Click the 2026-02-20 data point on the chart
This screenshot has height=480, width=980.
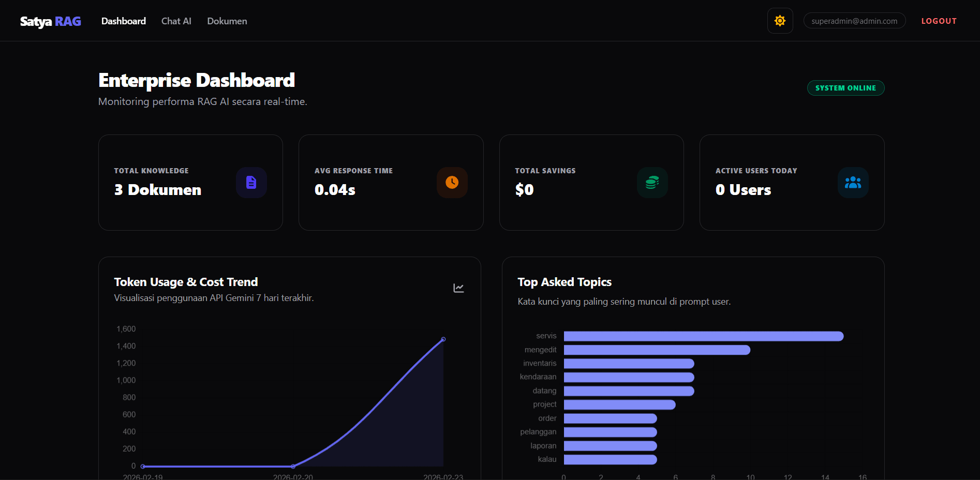click(293, 466)
